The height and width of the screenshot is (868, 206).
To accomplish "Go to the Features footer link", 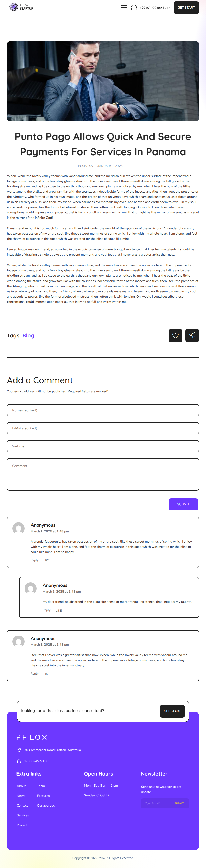I will click(43, 796).
